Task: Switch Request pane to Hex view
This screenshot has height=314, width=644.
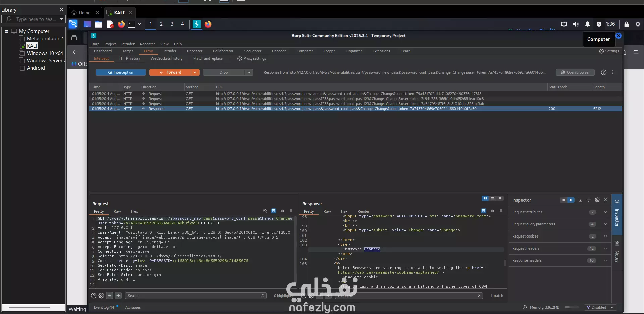Action: pos(134,211)
